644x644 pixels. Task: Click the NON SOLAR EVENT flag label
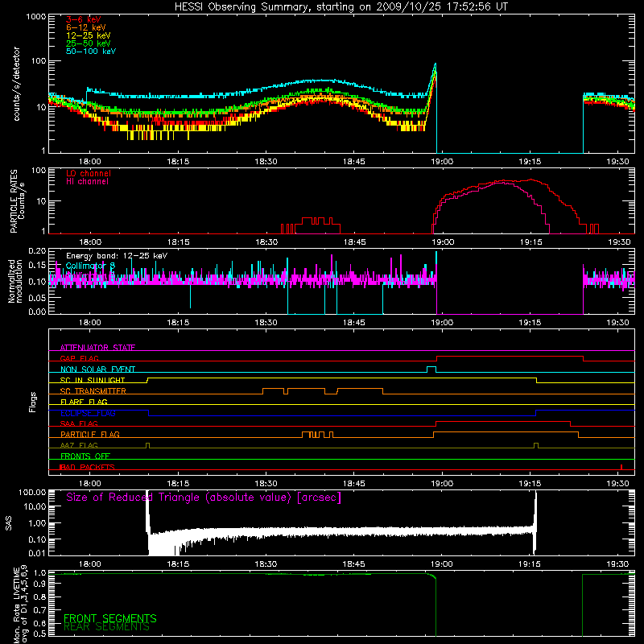[97, 369]
